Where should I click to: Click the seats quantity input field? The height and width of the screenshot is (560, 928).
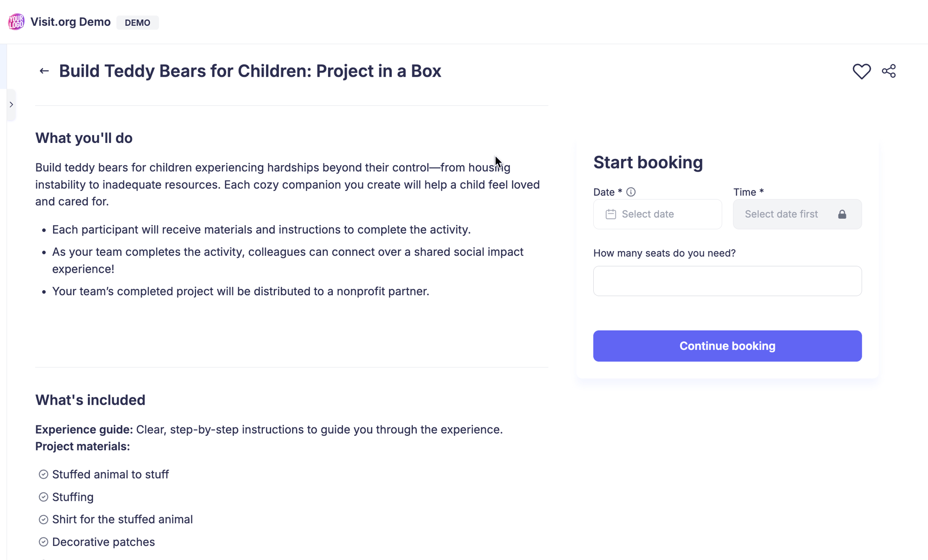pos(727,281)
